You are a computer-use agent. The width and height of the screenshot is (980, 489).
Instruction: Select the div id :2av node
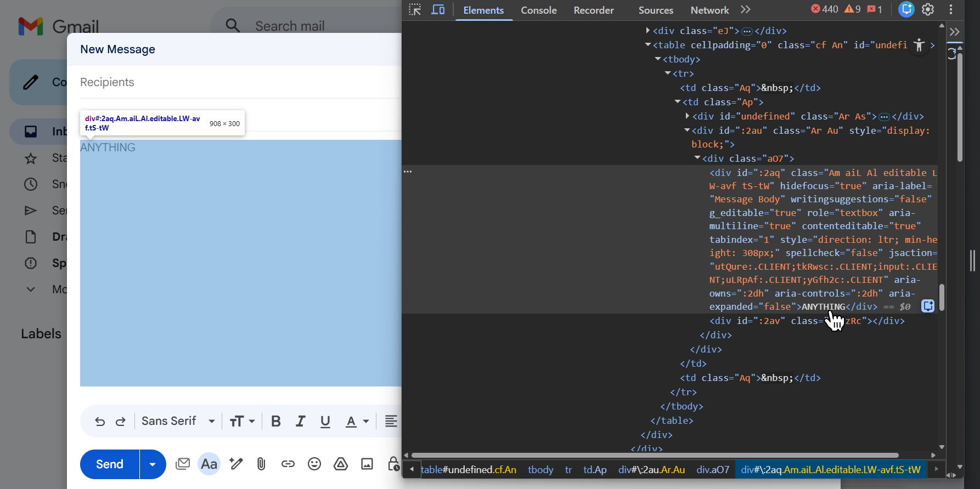tap(807, 321)
